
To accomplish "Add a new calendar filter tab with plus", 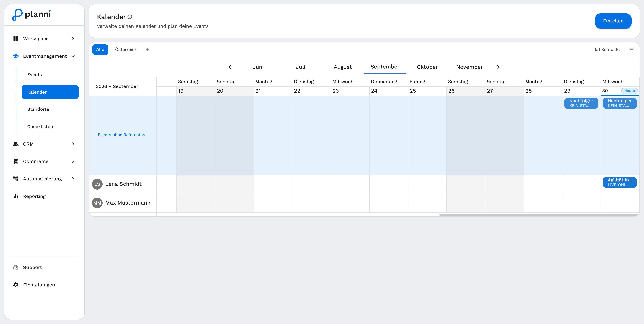I will pyautogui.click(x=148, y=49).
